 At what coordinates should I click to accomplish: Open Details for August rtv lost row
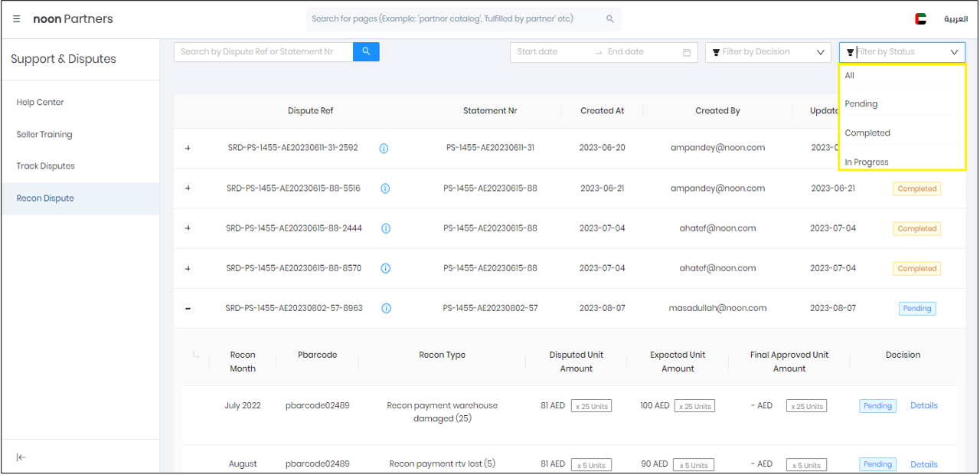(x=924, y=464)
